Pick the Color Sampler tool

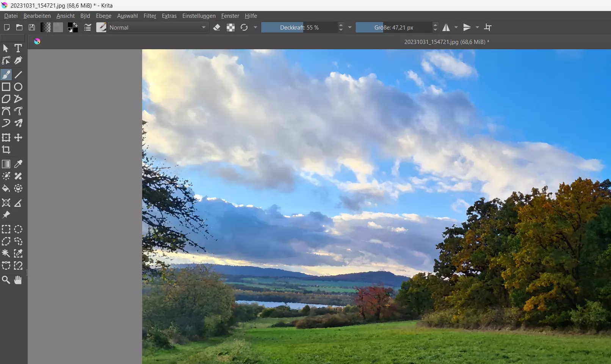pyautogui.click(x=18, y=164)
